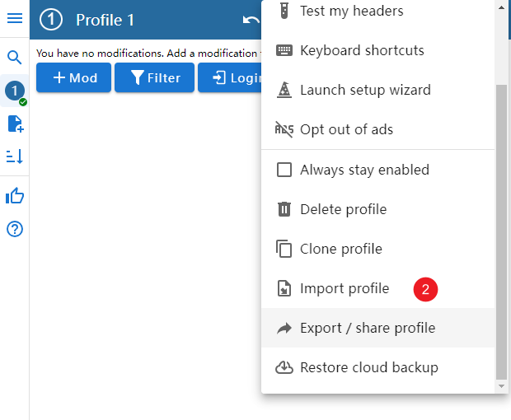The width and height of the screenshot is (511, 420).
Task: Click the Filter button
Action: point(155,78)
